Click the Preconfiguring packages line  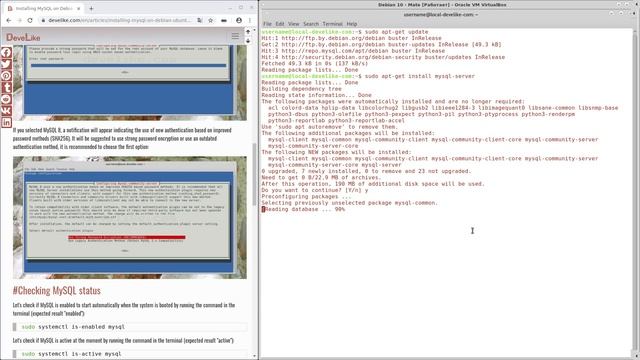pyautogui.click(x=306, y=197)
